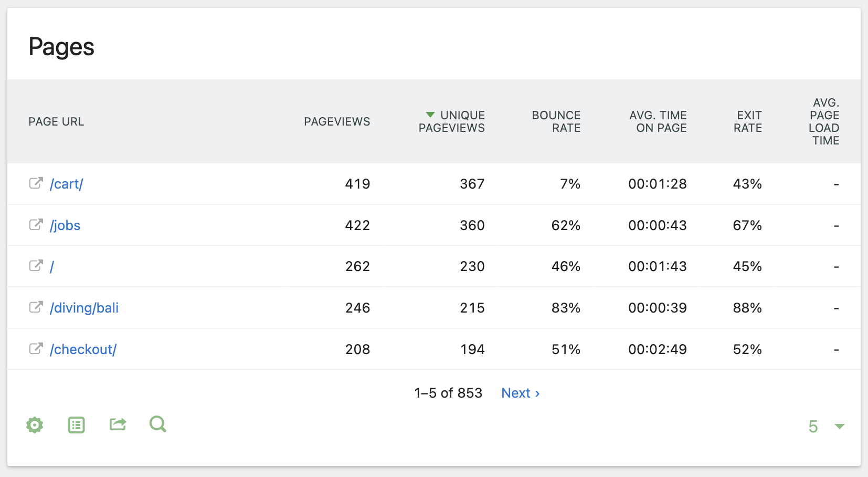Sort by Avg. Time On Page header

click(x=658, y=121)
